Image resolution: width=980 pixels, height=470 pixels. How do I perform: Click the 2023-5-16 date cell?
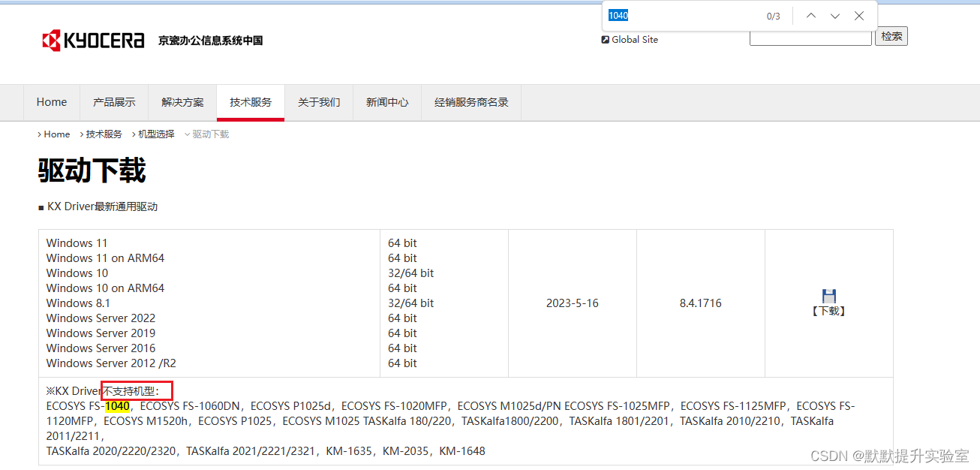coord(573,303)
